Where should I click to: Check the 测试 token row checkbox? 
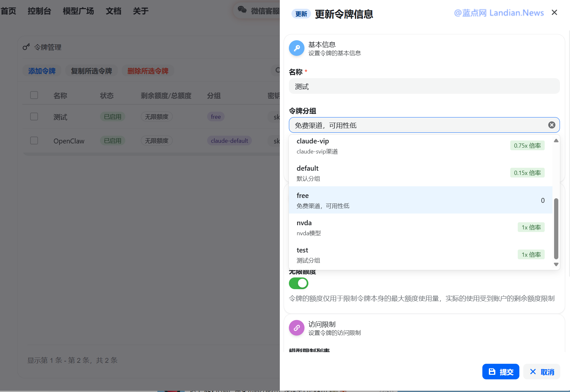pos(34,116)
